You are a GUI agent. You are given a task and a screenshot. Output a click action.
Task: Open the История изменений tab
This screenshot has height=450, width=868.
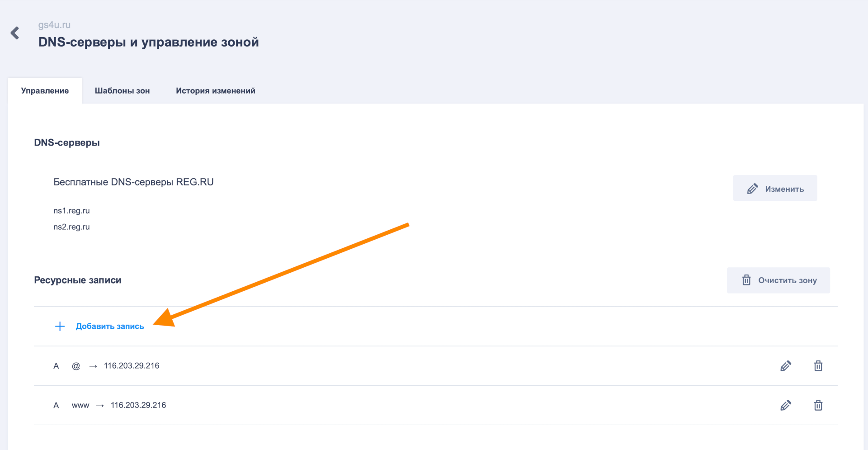click(215, 91)
